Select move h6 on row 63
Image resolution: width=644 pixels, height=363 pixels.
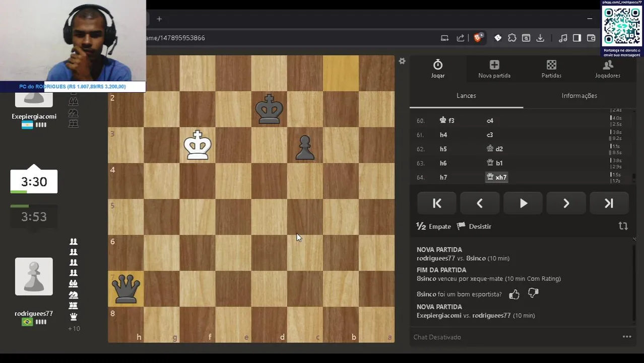443,163
